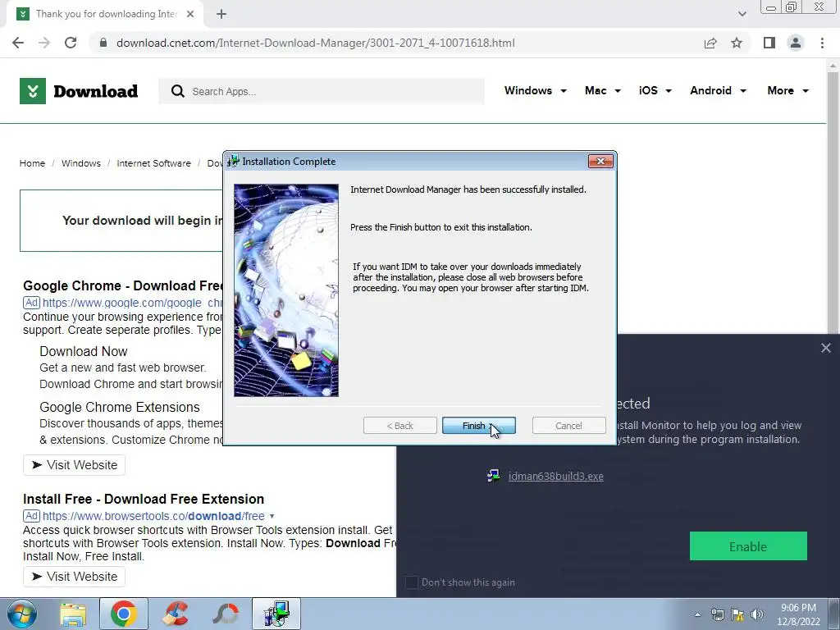Click the address bar URL
Screen dimensions: 840x630
click(316, 43)
